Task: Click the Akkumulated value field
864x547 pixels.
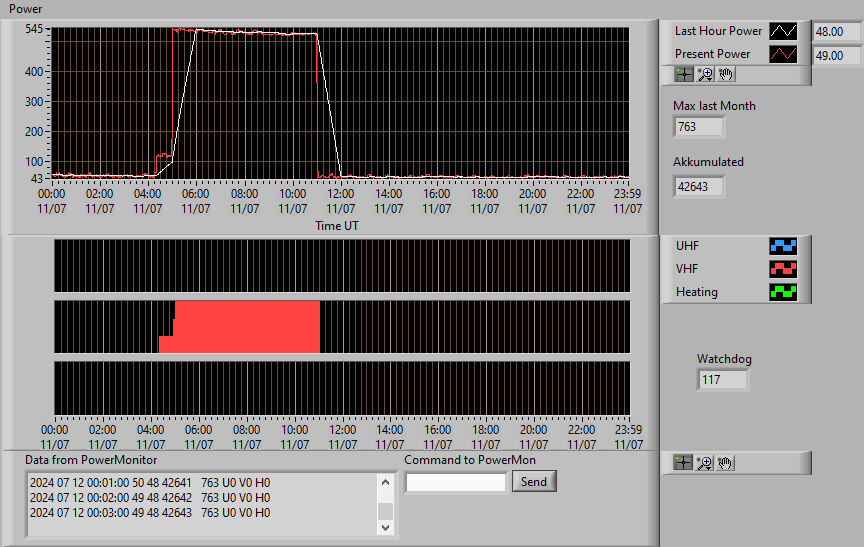Action: [698, 187]
